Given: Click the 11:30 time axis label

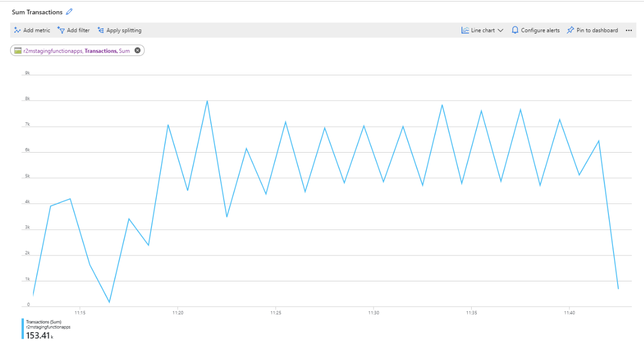Looking at the screenshot, I should 374,312.
